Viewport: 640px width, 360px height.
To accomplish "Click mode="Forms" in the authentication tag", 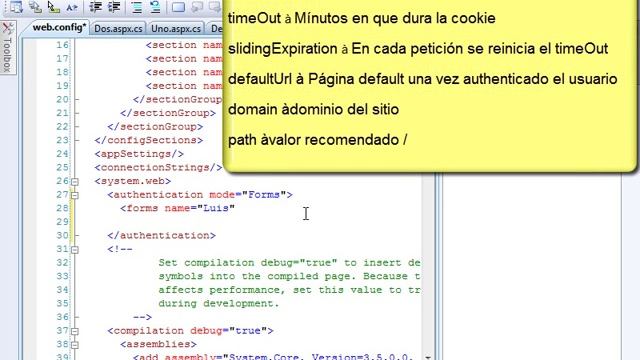I will 248,195.
